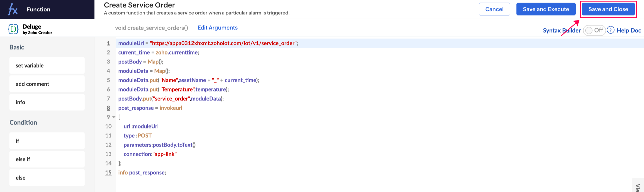Click Save and Close button

(x=608, y=9)
